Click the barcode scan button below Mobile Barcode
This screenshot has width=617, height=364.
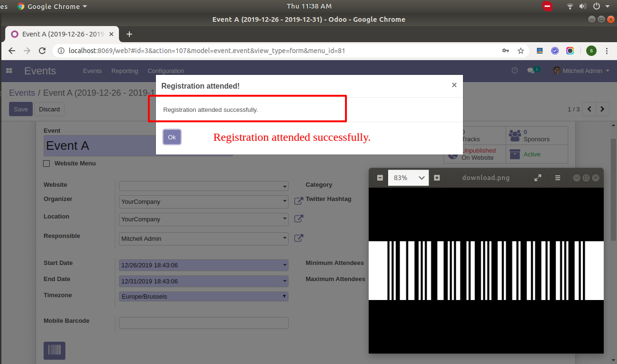(x=54, y=351)
